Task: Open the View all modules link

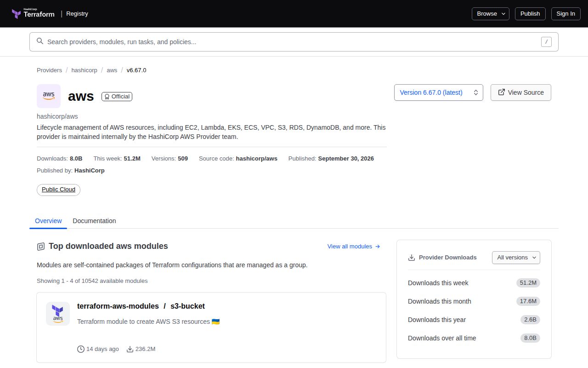Action: (x=354, y=247)
